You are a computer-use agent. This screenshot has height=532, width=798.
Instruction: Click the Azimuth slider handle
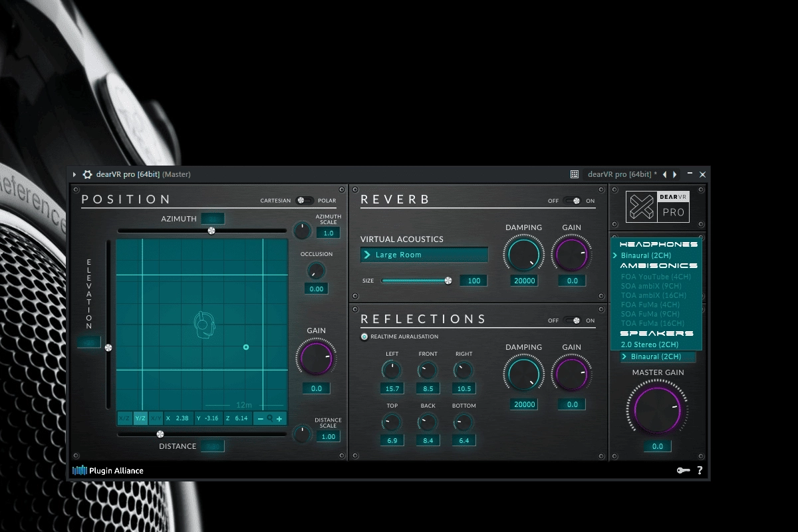tap(211, 231)
